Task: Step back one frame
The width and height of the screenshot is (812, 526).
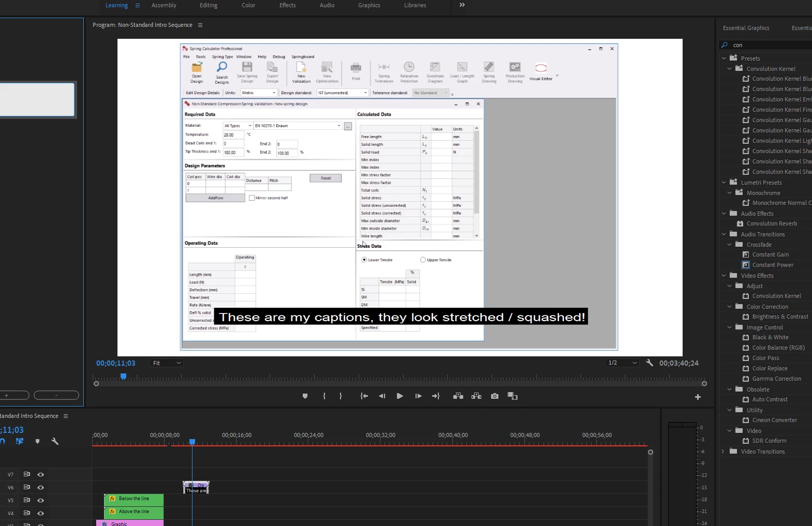Action: click(382, 396)
